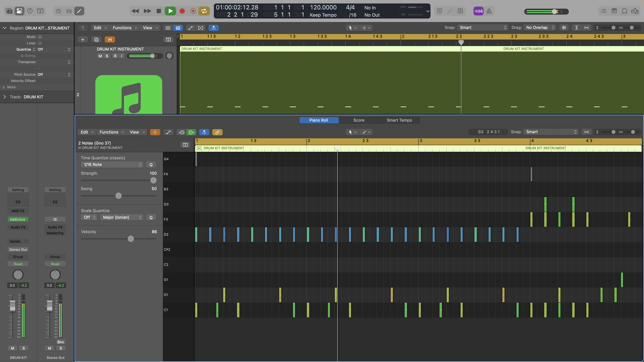Toggle the Inspector panel button
Viewport: 644px width, 362px height.
point(19,11)
